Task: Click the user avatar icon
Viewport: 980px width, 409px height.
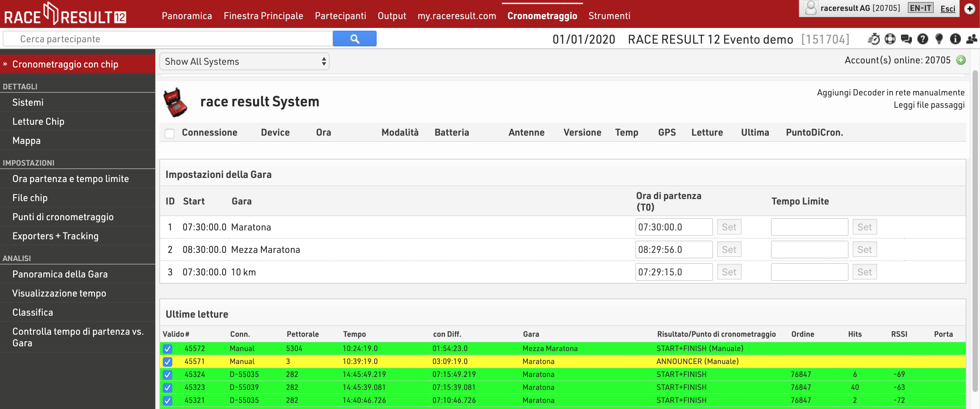Action: [x=810, y=8]
